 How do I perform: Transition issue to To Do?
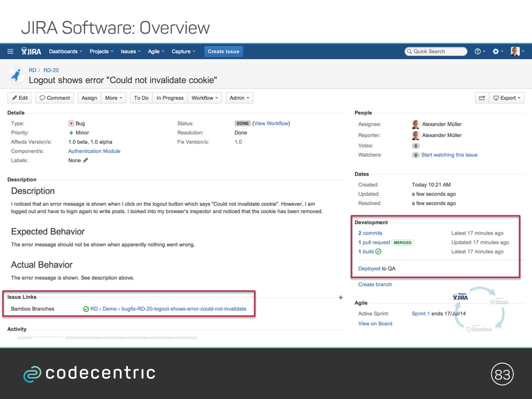click(x=141, y=98)
